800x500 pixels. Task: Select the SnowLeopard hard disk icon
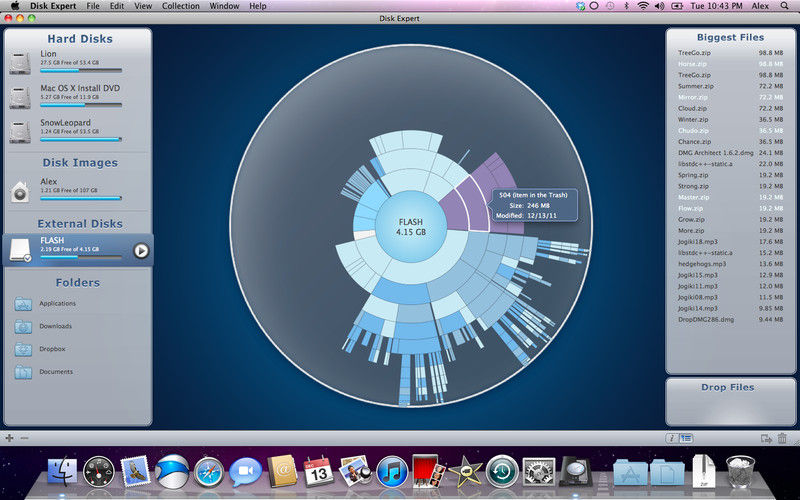click(20, 132)
